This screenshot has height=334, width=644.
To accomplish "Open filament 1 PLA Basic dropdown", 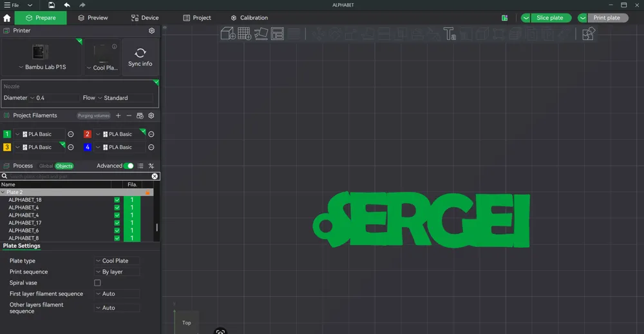I will [39, 134].
